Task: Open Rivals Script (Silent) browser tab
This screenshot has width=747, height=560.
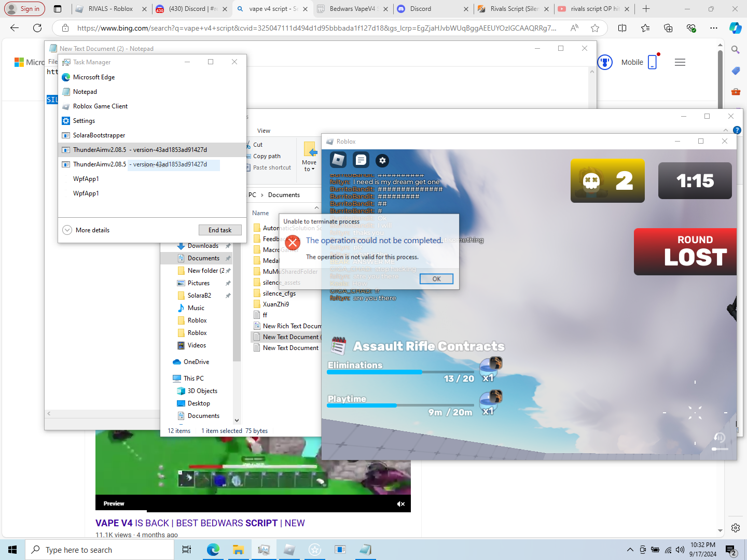Action: point(514,9)
